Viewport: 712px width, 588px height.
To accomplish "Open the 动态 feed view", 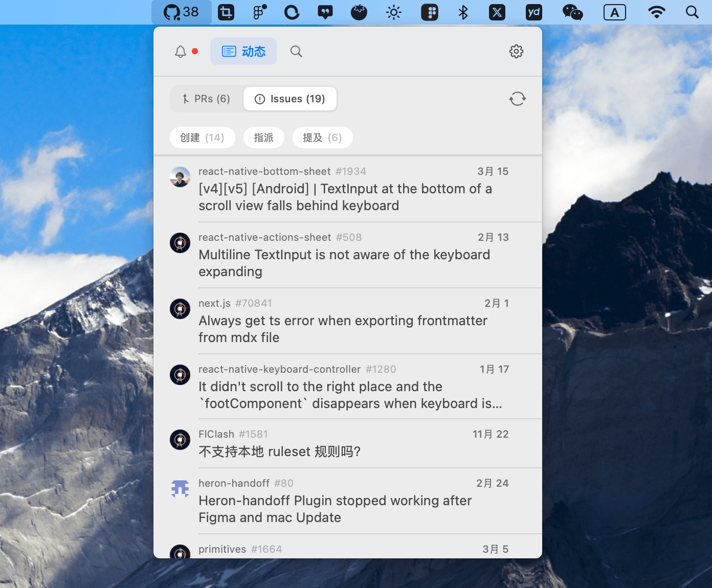I will tap(243, 51).
